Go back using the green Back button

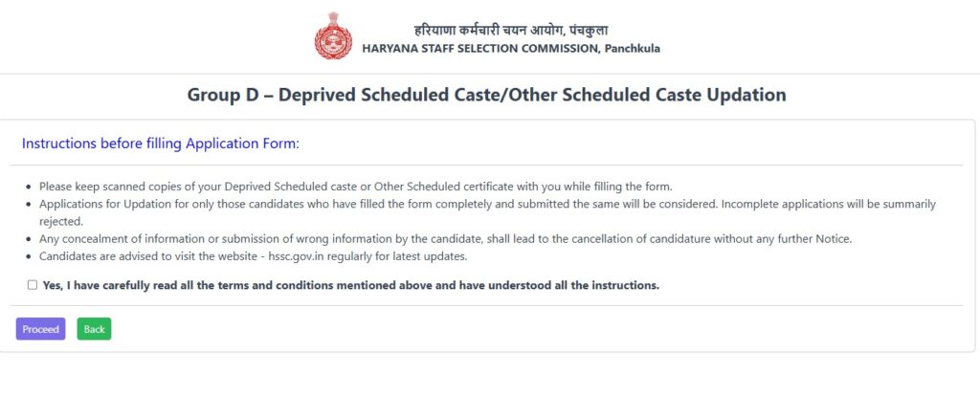coord(94,329)
